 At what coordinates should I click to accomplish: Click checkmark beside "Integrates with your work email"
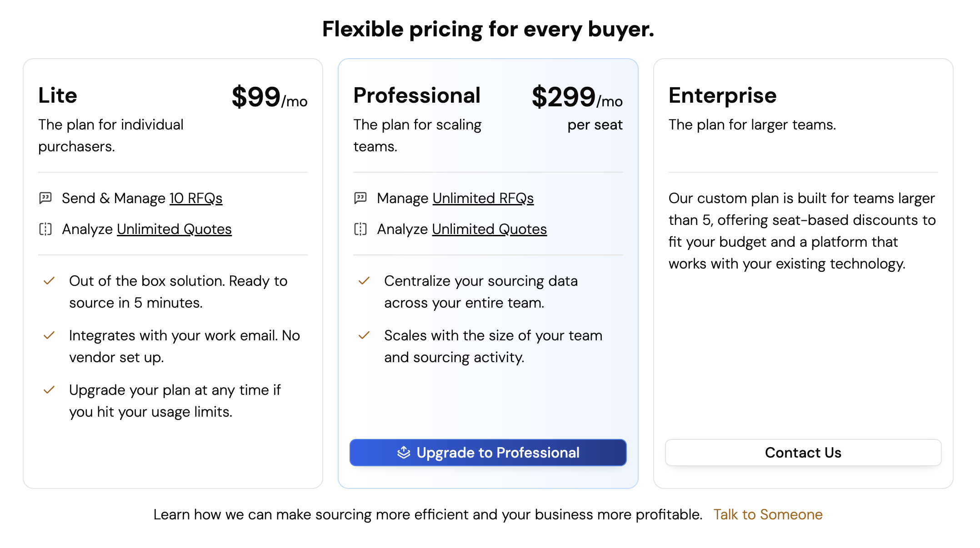pyautogui.click(x=49, y=335)
